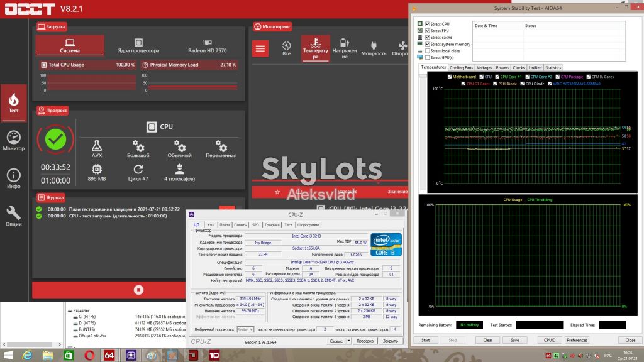
Task: Uncheck Motherboard in the temperature graph legend
Action: tap(449, 77)
